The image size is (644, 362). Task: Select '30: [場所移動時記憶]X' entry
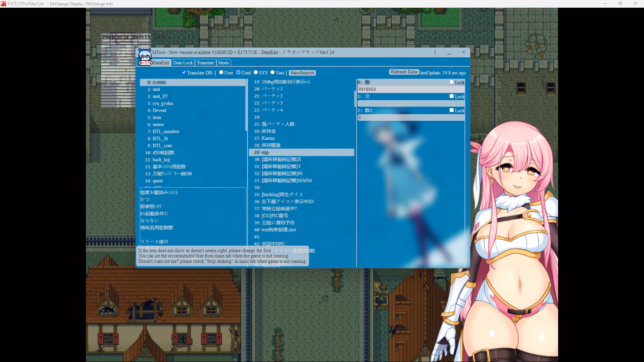tap(301, 160)
